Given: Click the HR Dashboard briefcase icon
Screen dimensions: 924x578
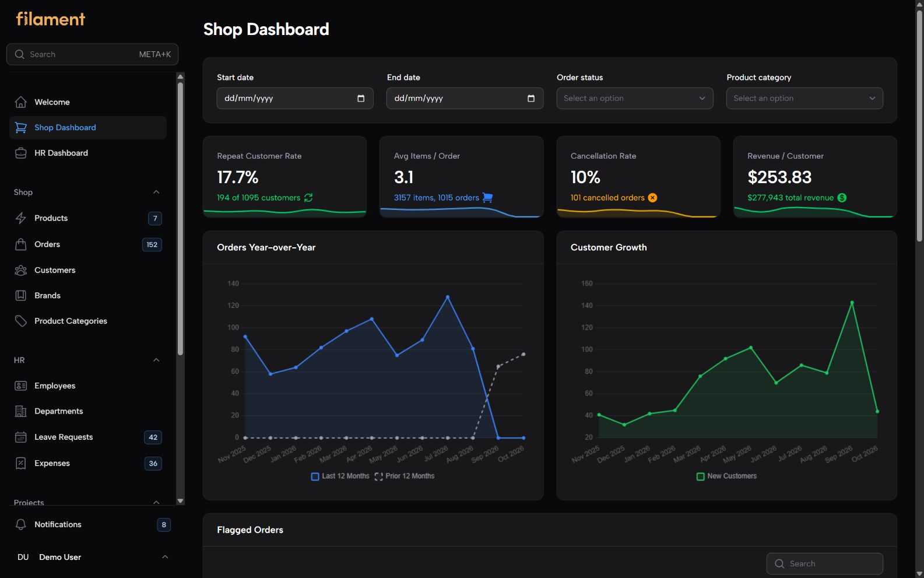Looking at the screenshot, I should point(21,153).
